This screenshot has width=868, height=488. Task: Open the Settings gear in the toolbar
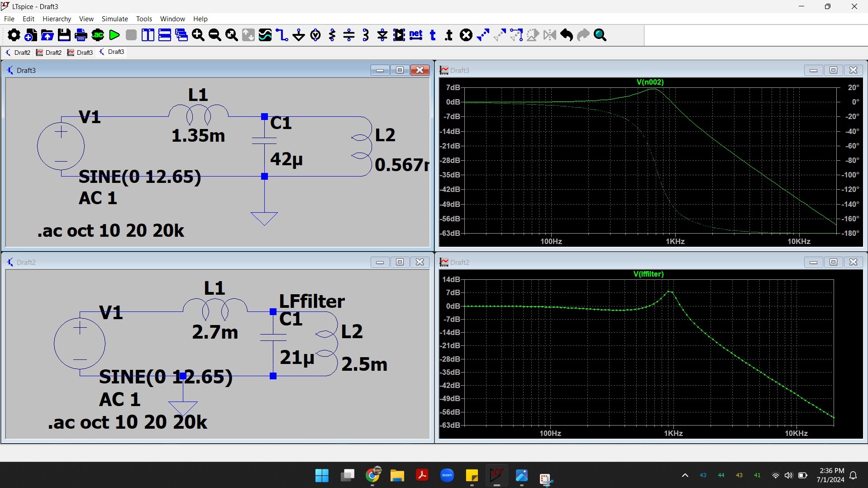click(x=14, y=35)
